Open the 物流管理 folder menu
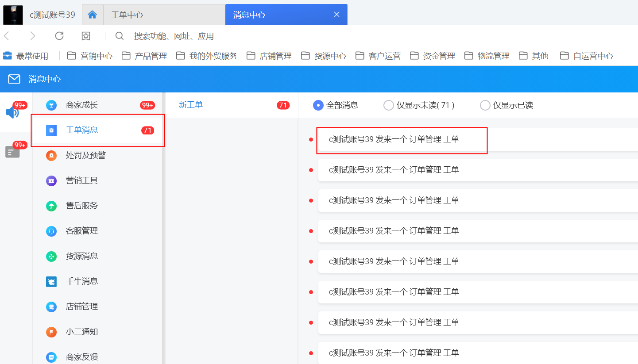638x364 pixels. tap(487, 56)
